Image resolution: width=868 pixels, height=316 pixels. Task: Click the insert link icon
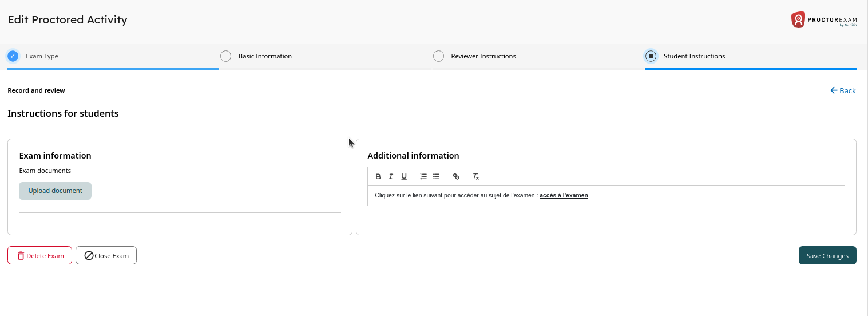coord(456,176)
